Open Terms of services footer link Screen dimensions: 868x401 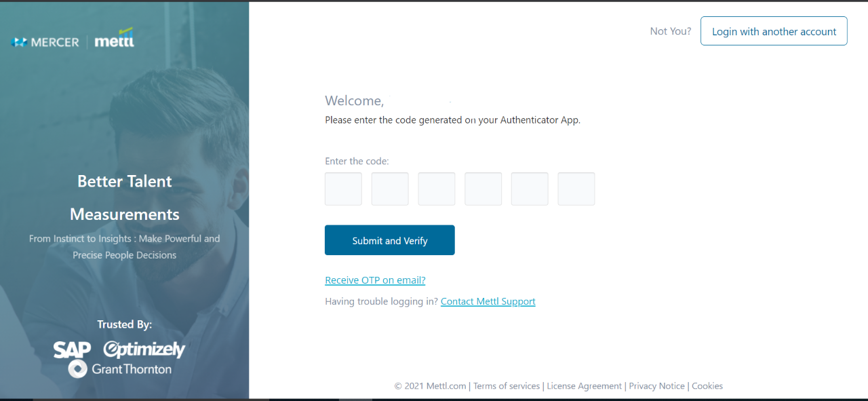(x=507, y=386)
